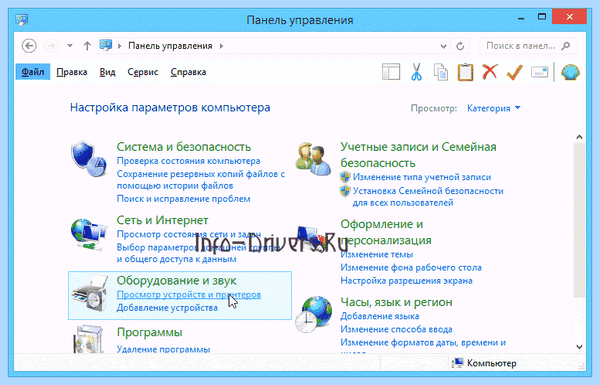Click the Back navigation arrow
The height and width of the screenshot is (385, 600).
(29, 46)
